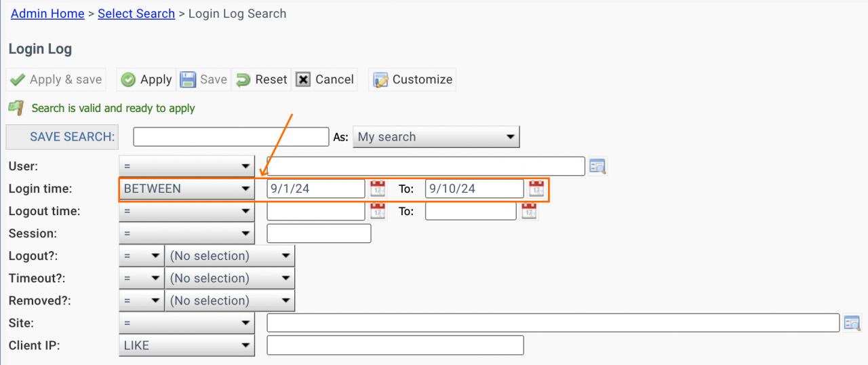Go to Select Search breadcrumb link
The width and height of the screenshot is (868, 365).
136,14
